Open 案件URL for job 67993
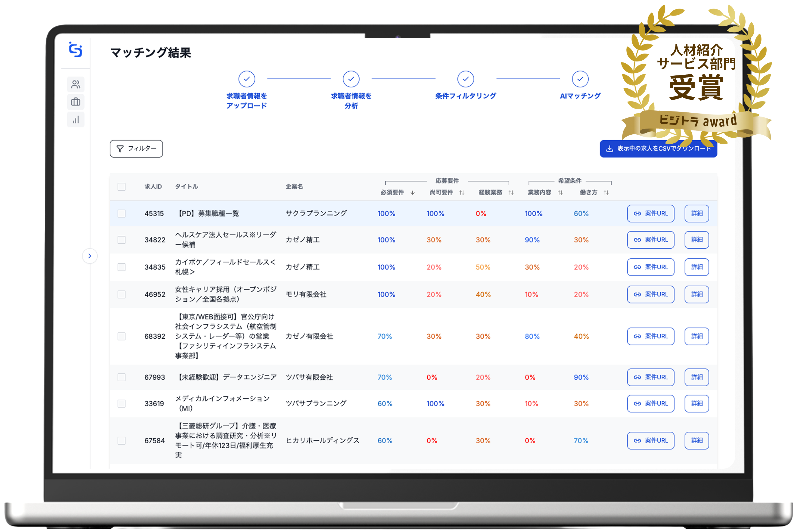Viewport: 796px width, 532px height. click(650, 377)
